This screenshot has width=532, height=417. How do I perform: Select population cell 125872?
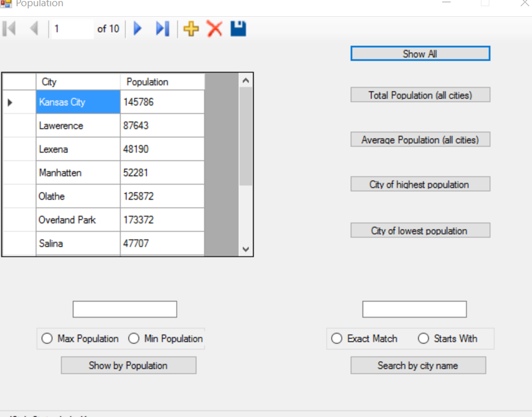point(162,196)
